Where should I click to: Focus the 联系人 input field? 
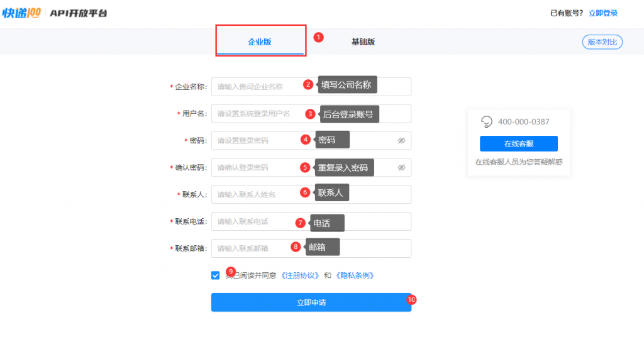pyautogui.click(x=311, y=194)
